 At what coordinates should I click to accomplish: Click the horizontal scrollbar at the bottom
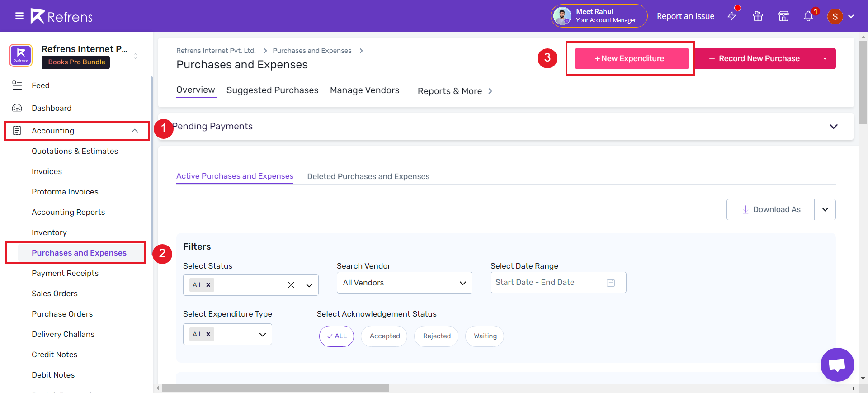275,388
